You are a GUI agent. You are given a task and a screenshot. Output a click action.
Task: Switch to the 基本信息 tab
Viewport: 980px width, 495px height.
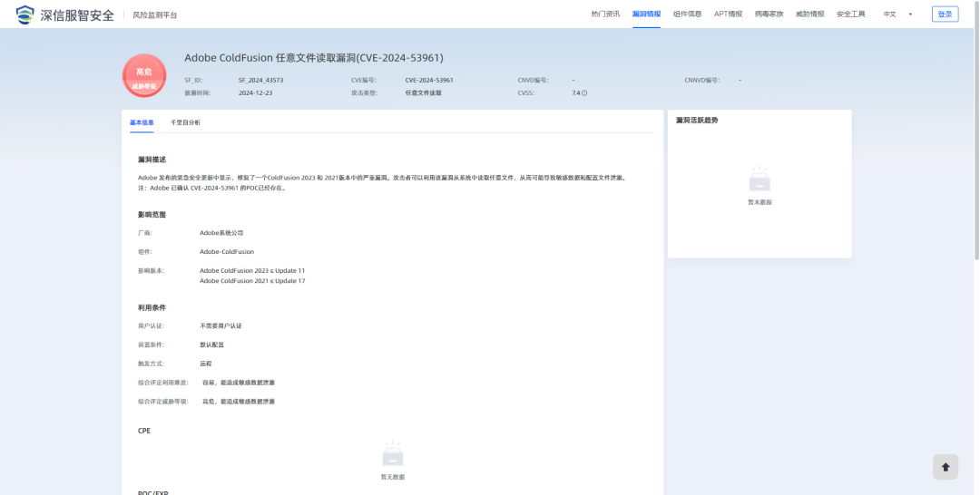tap(142, 122)
